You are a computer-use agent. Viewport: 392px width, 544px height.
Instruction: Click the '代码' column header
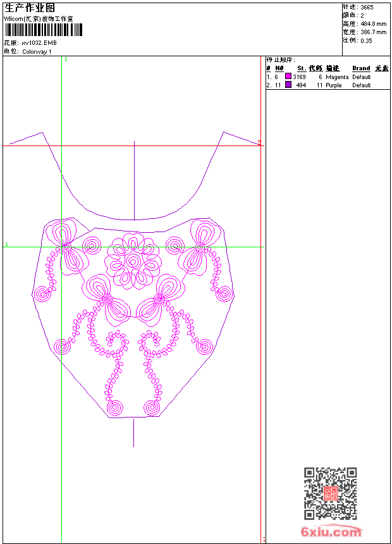pyautogui.click(x=315, y=68)
